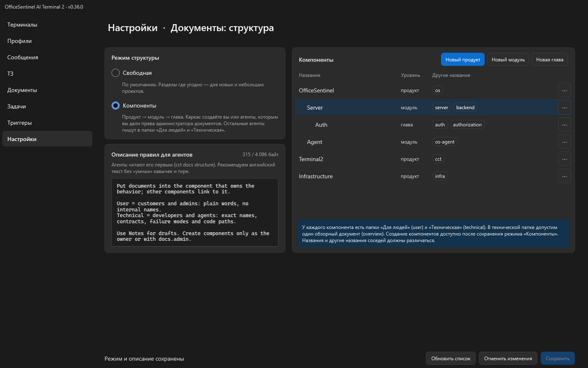Open more options for Server row
This screenshot has width=588, height=368.
pyautogui.click(x=564, y=108)
